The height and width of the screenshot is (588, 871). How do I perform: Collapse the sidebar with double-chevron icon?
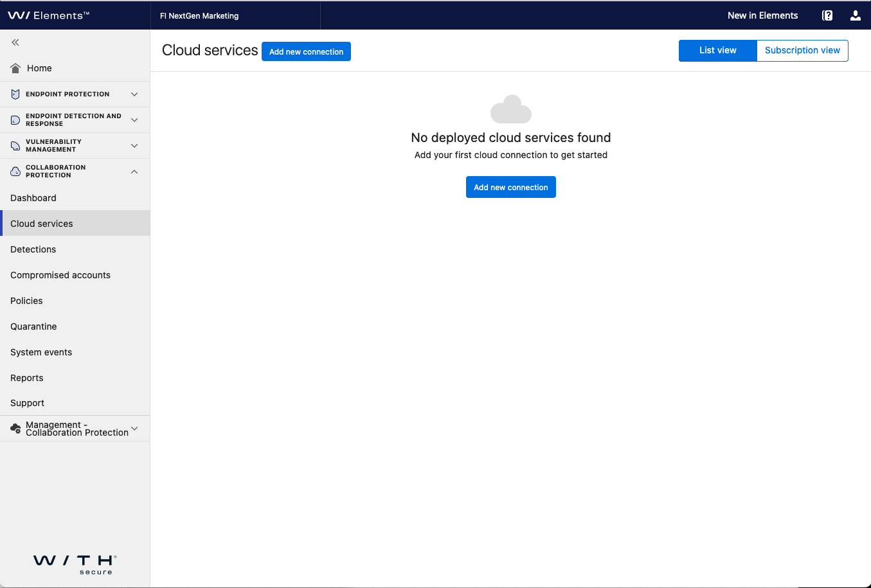[15, 42]
